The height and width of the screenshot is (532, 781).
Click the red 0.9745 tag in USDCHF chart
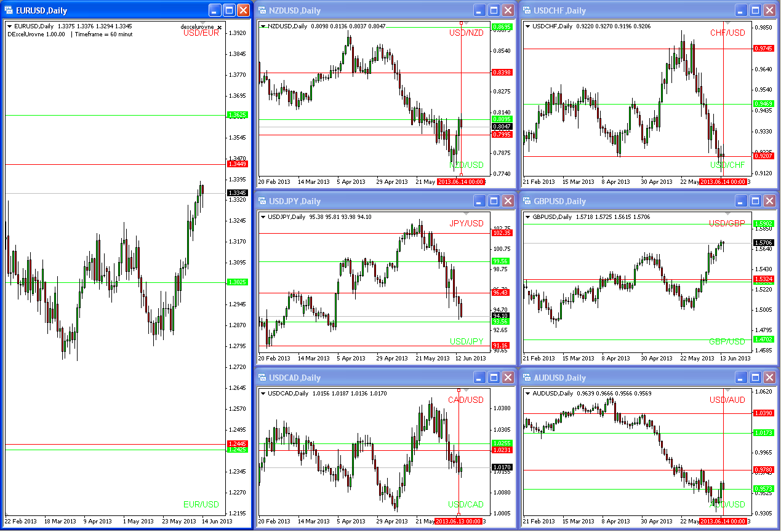(x=763, y=49)
